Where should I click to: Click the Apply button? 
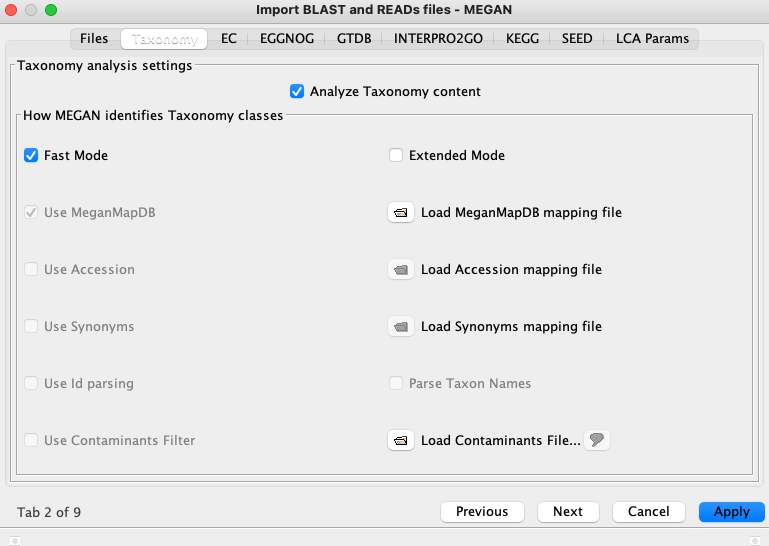click(732, 512)
